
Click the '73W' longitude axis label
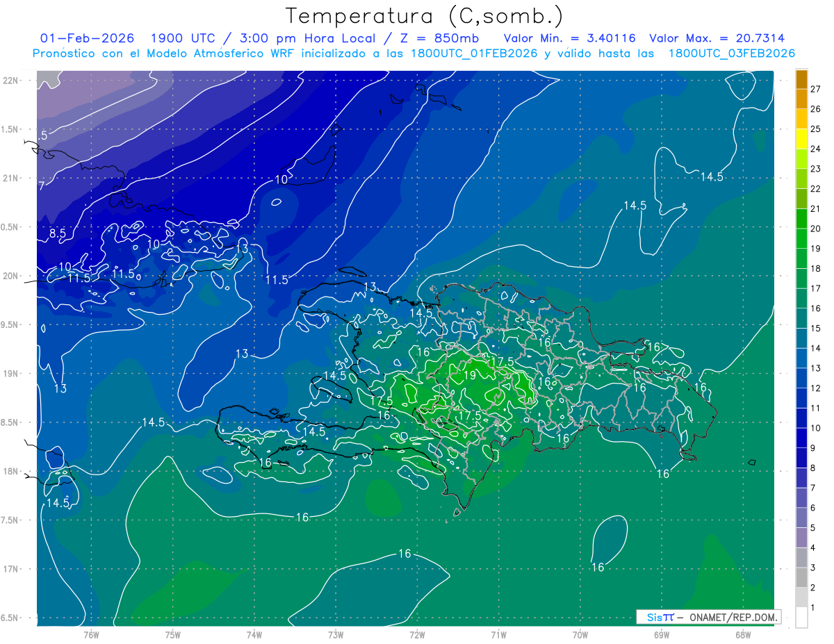[x=336, y=635]
